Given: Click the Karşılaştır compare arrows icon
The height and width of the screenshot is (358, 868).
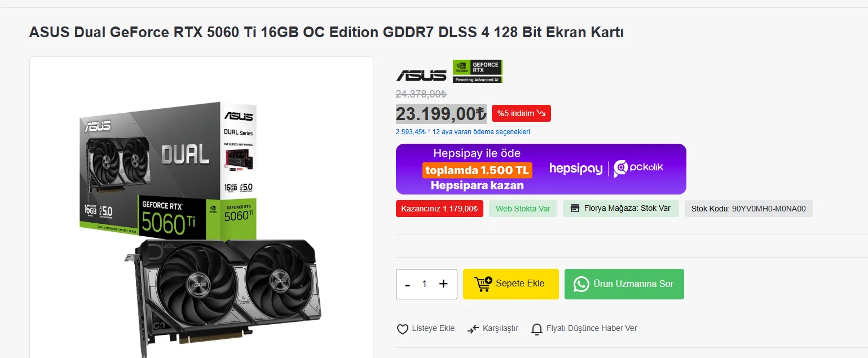Looking at the screenshot, I should [x=473, y=329].
